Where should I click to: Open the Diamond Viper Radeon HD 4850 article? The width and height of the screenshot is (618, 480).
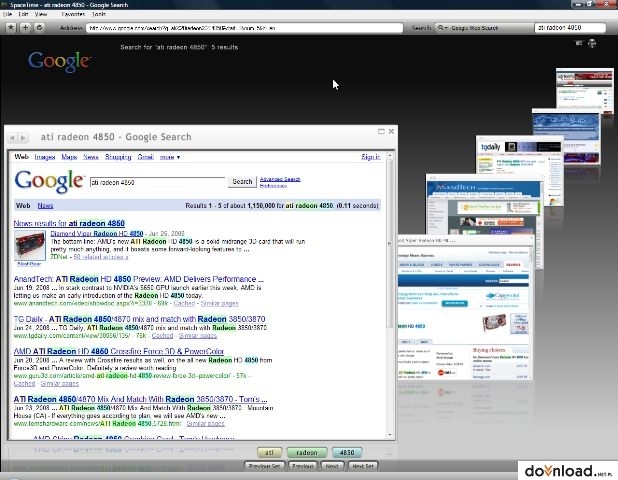pos(97,234)
